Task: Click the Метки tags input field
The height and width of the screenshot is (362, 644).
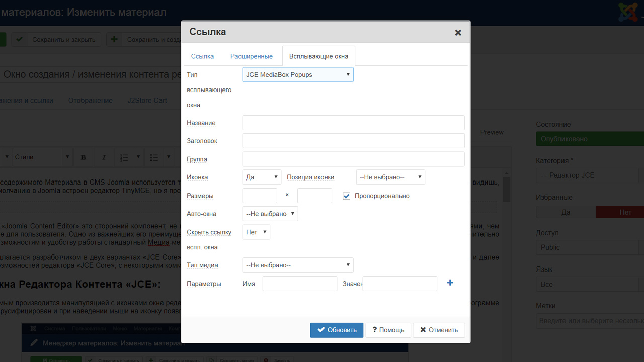Action: 590,321
